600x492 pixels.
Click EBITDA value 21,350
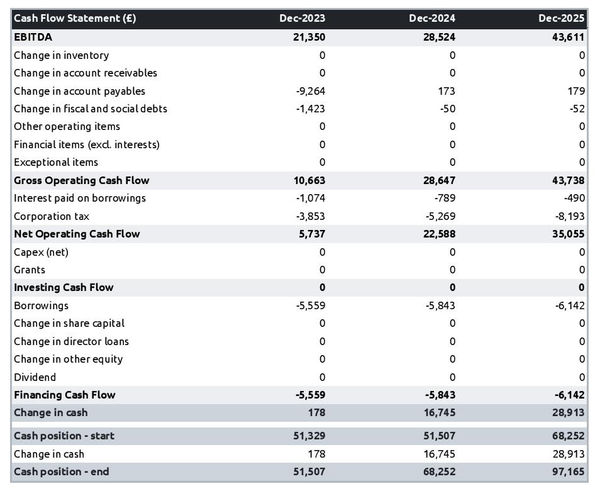pos(308,37)
